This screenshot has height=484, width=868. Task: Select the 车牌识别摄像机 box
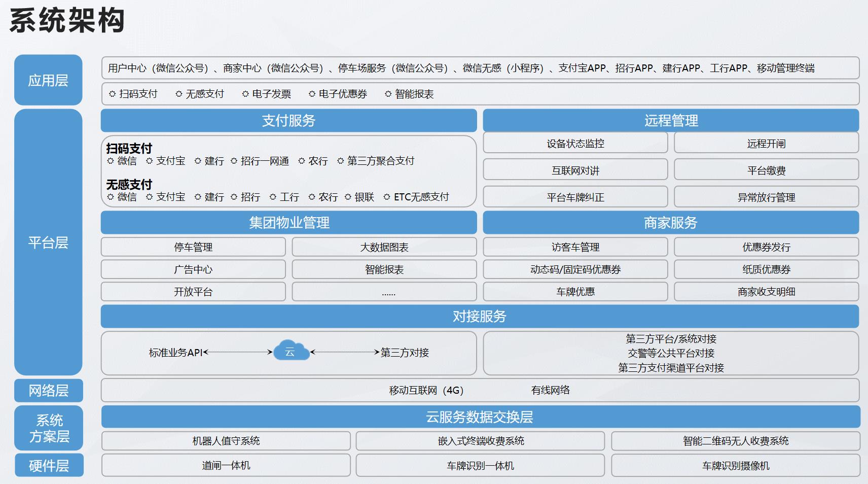[x=736, y=465]
